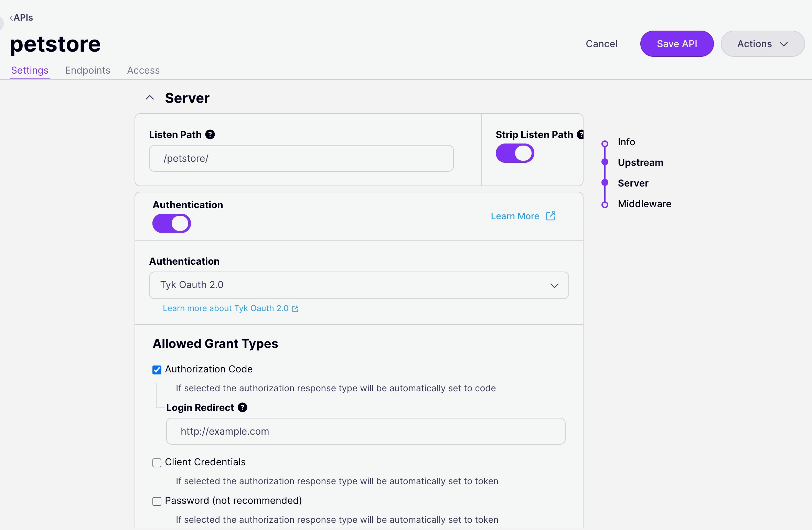Click the Strip Listen Path help icon

[580, 134]
